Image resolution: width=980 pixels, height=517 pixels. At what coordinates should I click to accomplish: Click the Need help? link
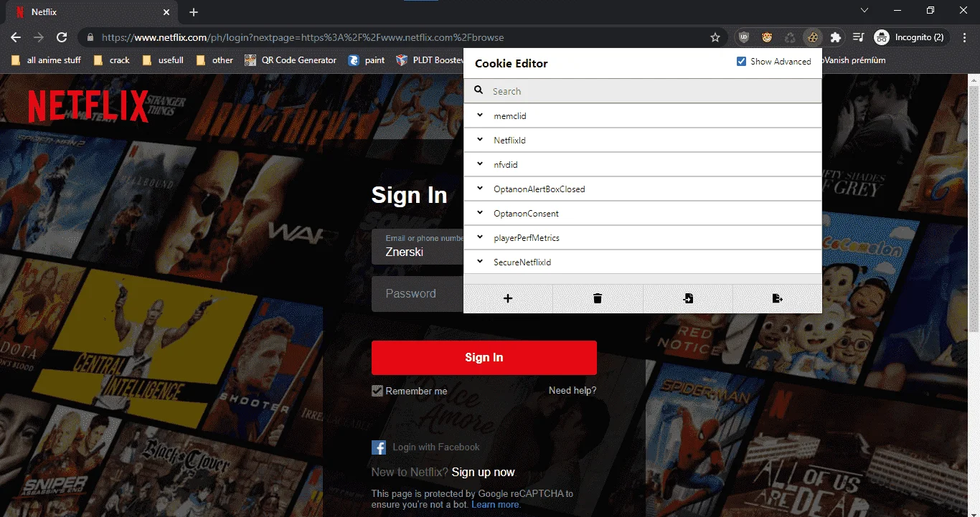573,391
